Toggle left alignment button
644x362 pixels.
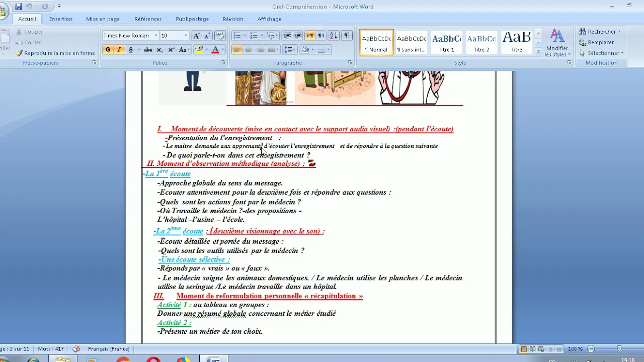pos(236,50)
